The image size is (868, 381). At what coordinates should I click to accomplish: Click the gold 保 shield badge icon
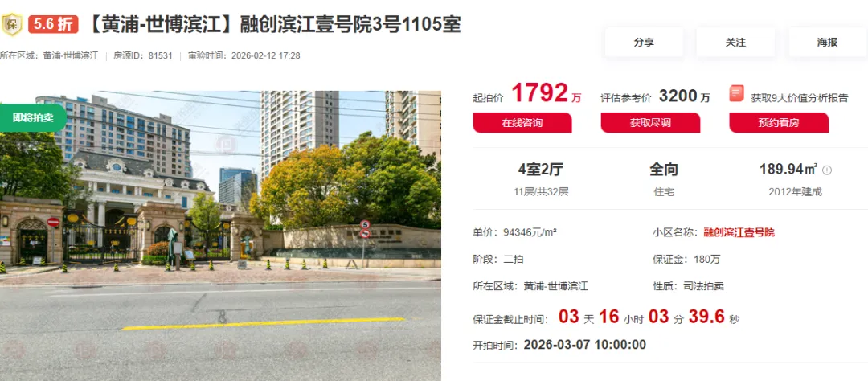pos(11,24)
